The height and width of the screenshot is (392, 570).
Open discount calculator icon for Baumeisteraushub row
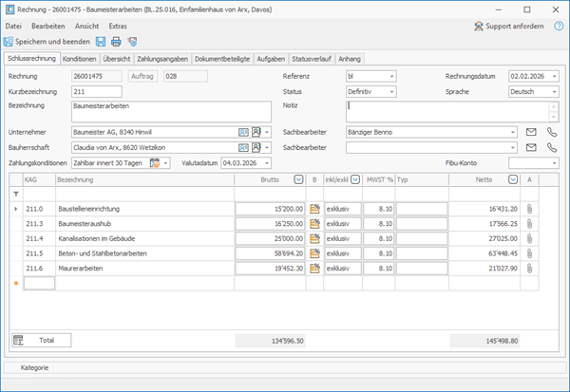[x=314, y=224]
